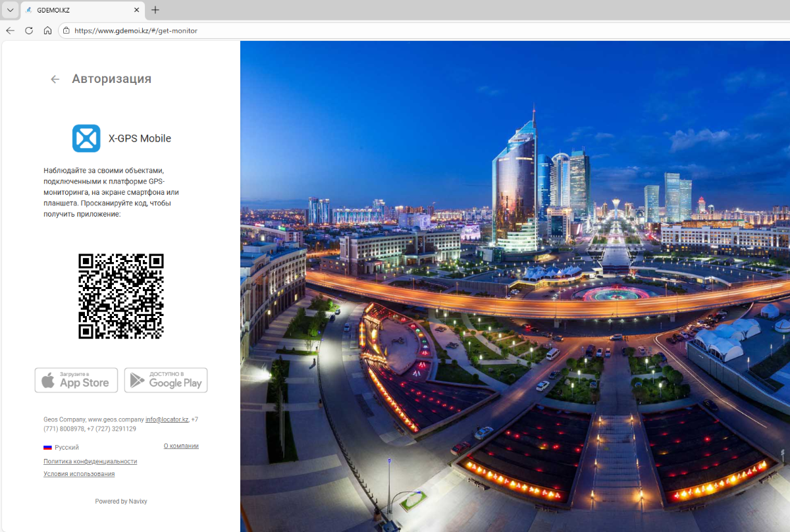Open the App Store download badge
Screen dimensions: 790x532
76,381
